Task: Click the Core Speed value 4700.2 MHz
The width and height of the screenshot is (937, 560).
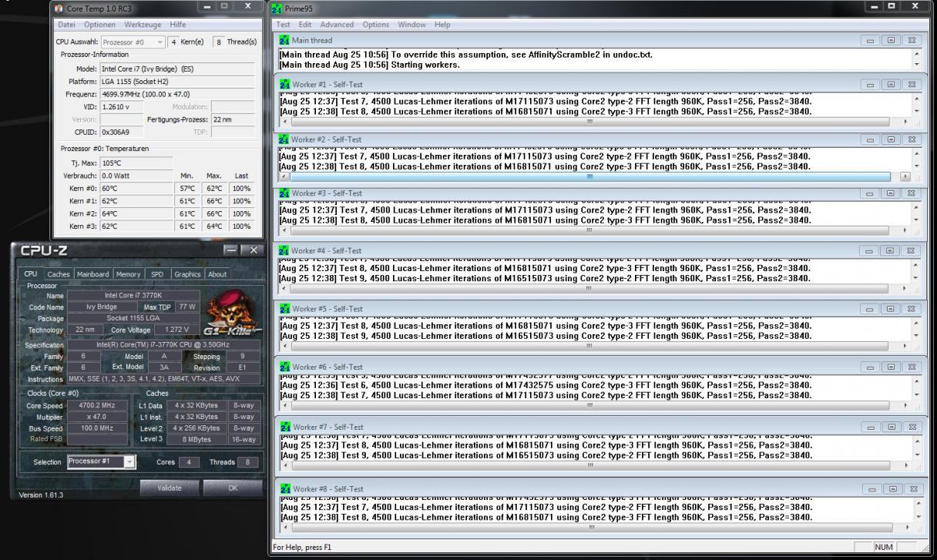Action: click(x=97, y=405)
